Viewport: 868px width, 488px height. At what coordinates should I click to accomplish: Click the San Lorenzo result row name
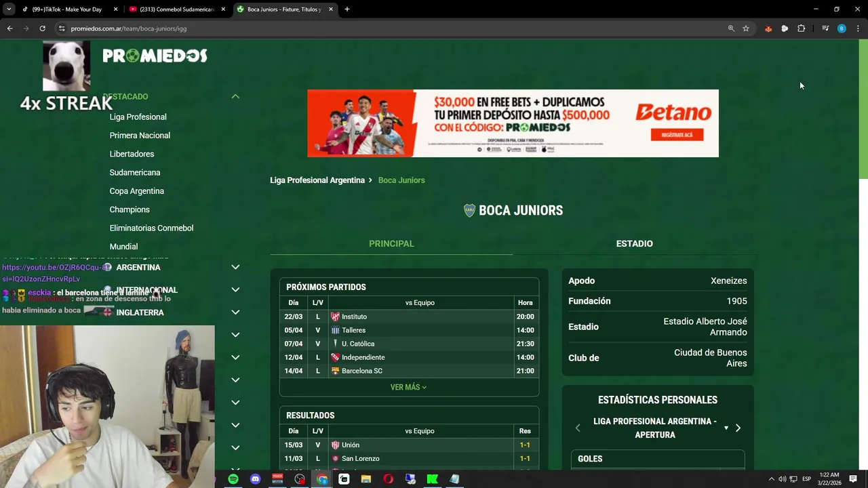click(x=360, y=459)
